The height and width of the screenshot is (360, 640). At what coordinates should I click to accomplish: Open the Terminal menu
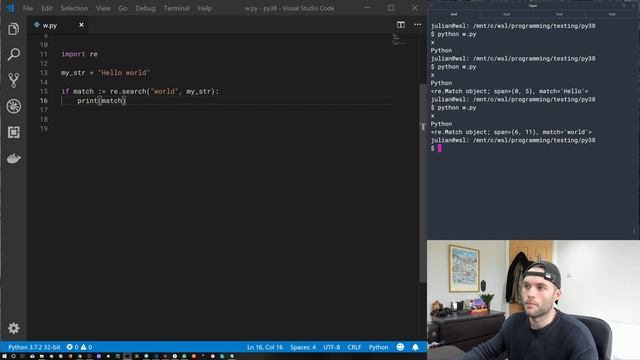coord(176,8)
